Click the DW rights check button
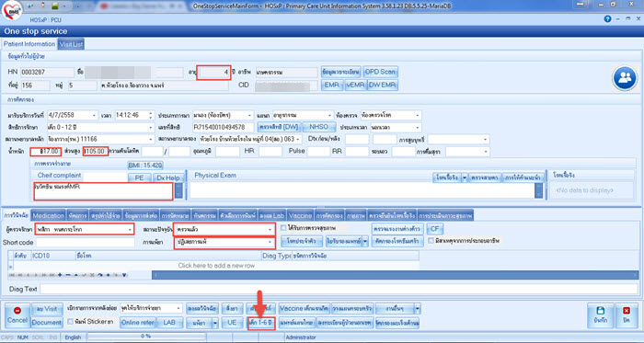Image resolution: width=644 pixels, height=343 pixels. [x=279, y=127]
